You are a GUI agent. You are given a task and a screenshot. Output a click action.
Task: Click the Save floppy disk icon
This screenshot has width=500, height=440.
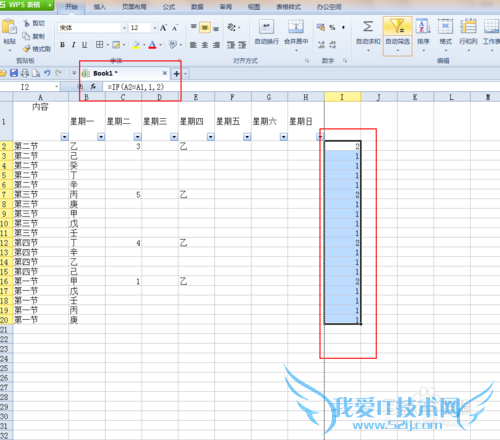click(14, 73)
